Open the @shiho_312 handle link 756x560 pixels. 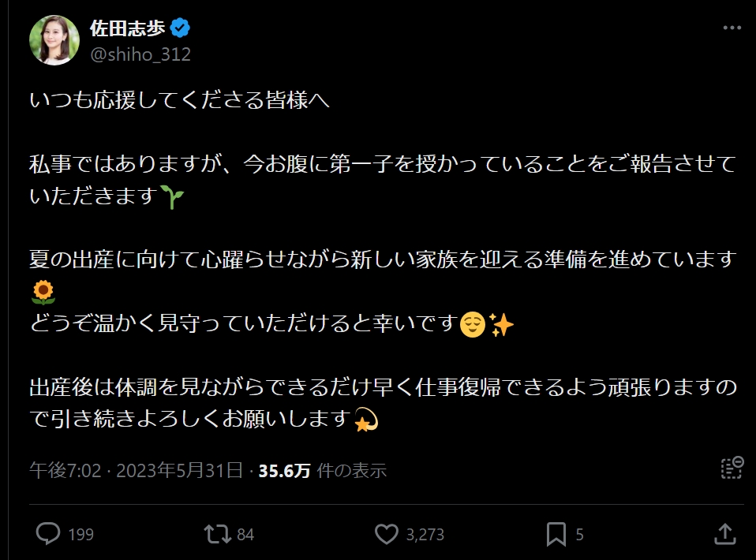pyautogui.click(x=140, y=54)
